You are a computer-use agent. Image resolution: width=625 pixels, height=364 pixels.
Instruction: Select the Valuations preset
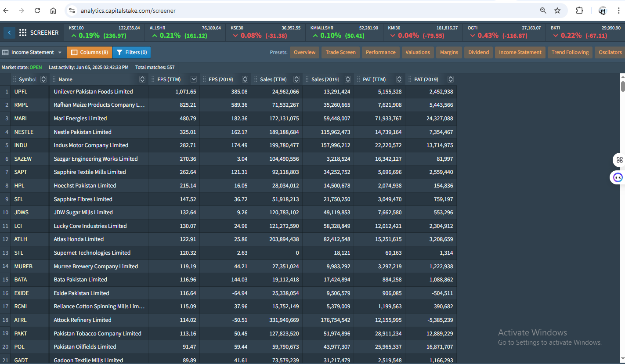(x=418, y=52)
